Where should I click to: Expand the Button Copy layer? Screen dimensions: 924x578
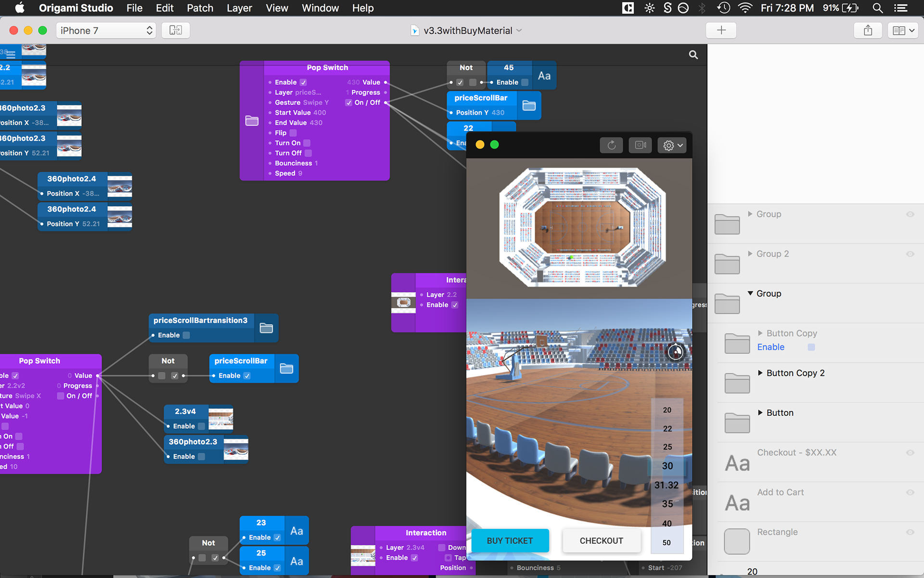pyautogui.click(x=760, y=333)
